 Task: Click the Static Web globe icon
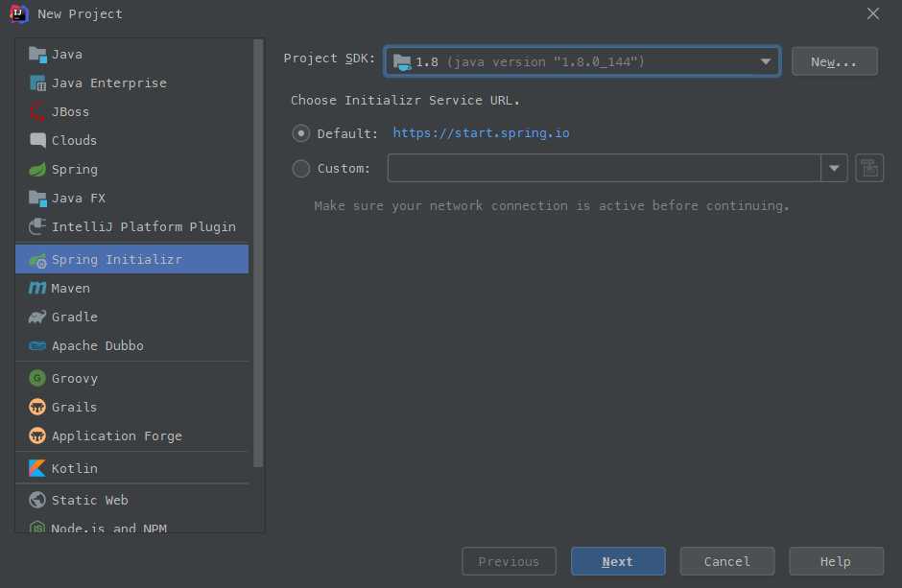pos(37,500)
